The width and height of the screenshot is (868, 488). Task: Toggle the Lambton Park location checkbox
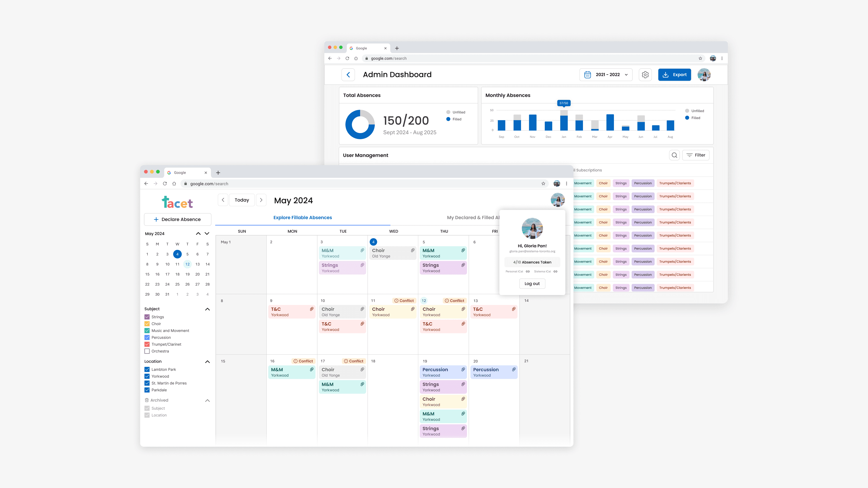pyautogui.click(x=147, y=369)
